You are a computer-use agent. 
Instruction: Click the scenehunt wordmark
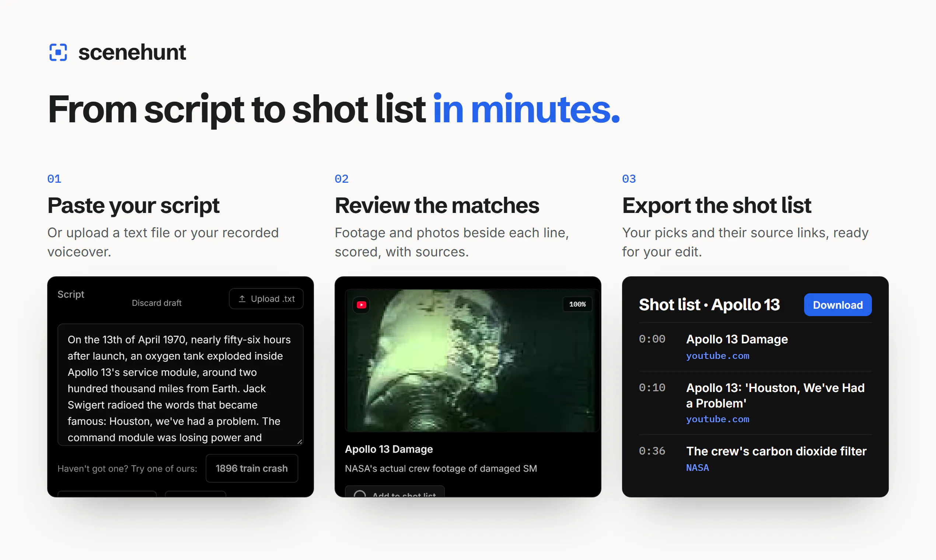132,52
